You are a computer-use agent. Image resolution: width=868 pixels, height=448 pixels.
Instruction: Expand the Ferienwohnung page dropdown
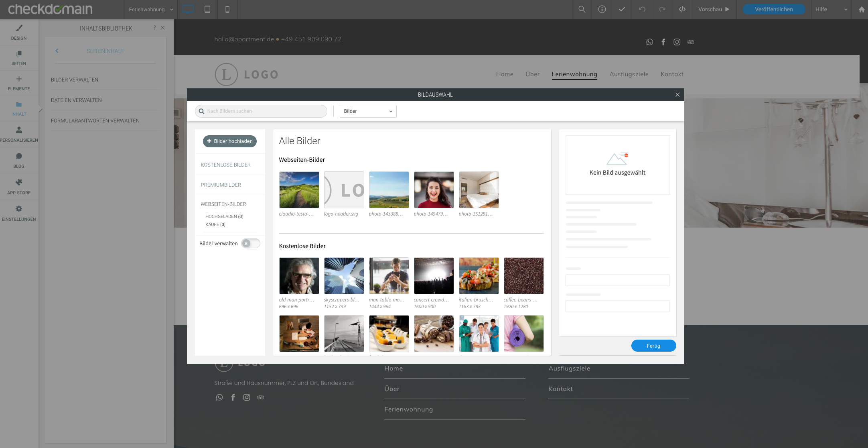151,9
